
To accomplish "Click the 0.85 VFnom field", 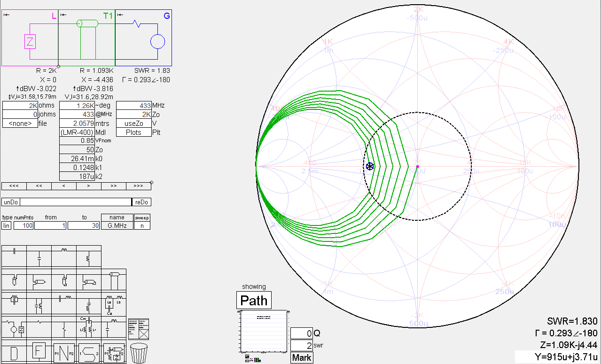I will [x=77, y=140].
